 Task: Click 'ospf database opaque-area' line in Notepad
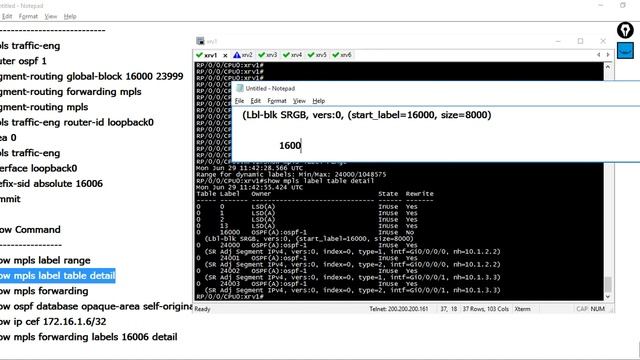[96, 306]
